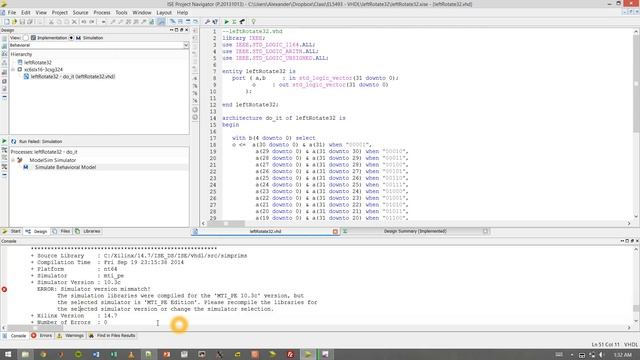Click the light bulb tips icon
640x360 pixels.
pos(253,22)
